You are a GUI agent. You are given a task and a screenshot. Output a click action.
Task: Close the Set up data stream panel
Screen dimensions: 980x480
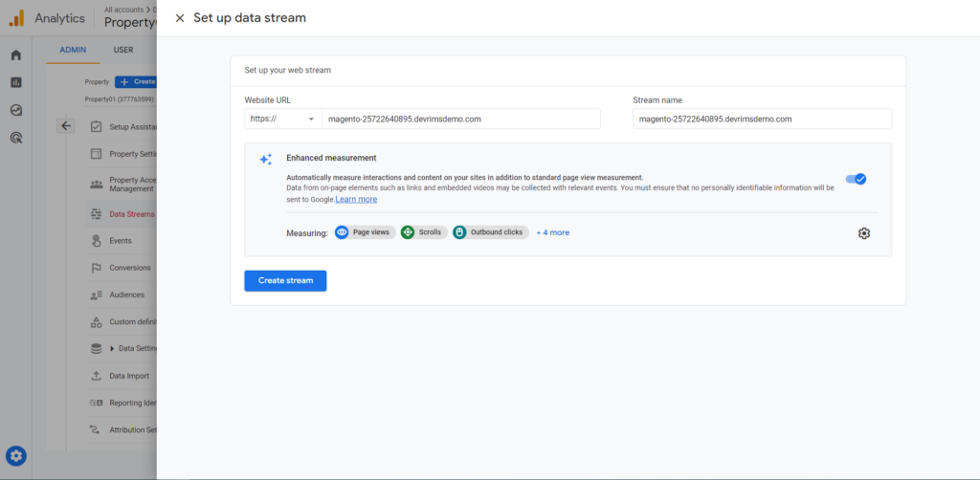180,18
